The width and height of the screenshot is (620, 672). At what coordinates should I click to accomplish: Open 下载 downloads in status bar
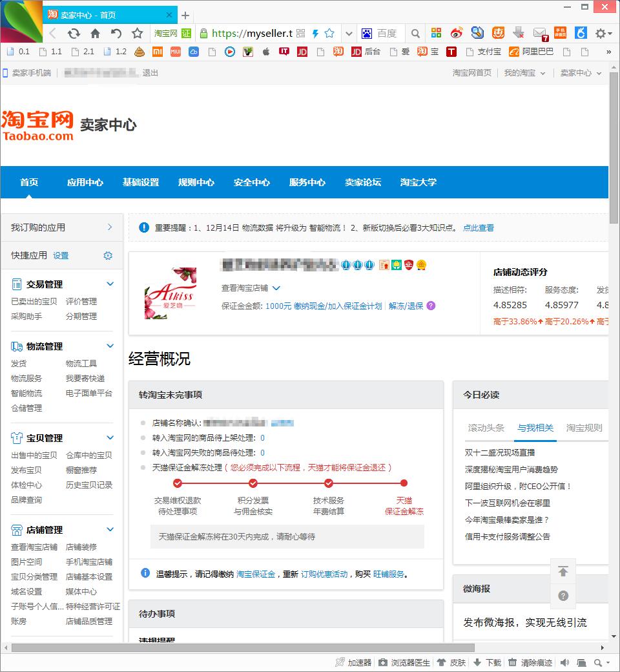(487, 662)
